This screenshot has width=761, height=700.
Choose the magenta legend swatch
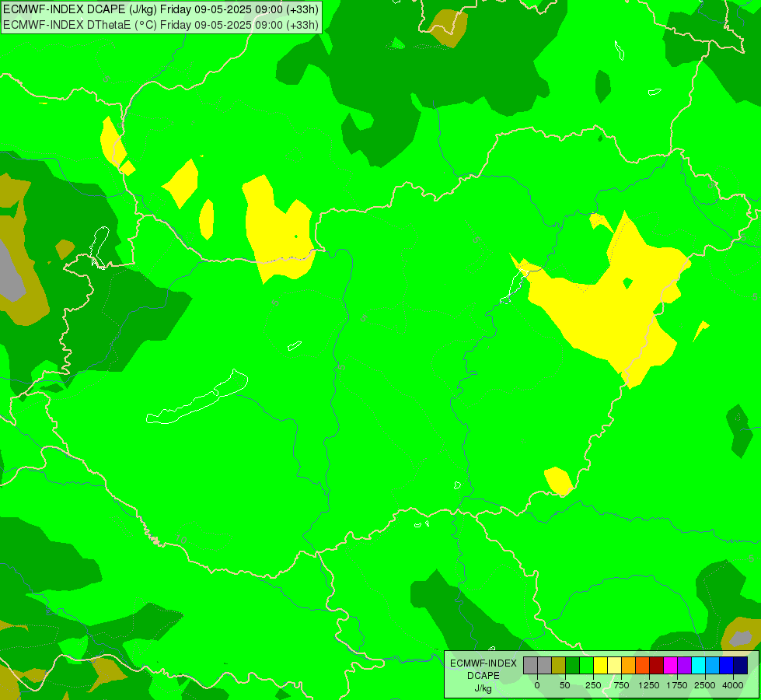[x=671, y=665]
